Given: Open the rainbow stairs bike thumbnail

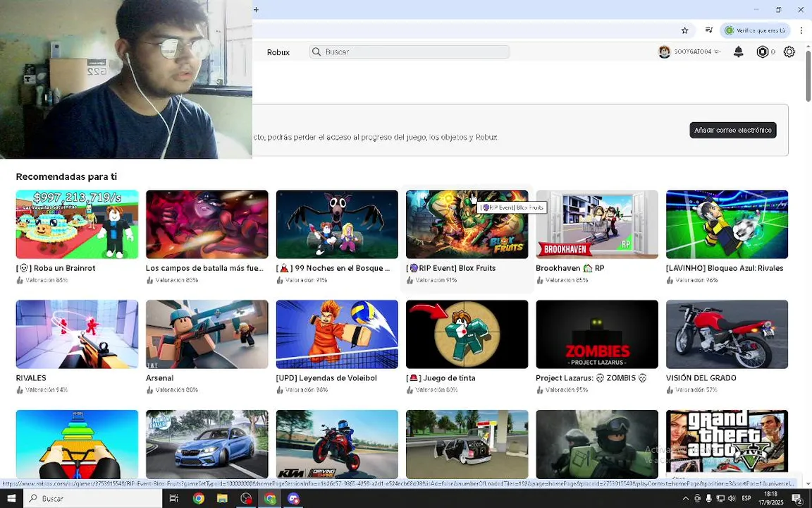Looking at the screenshot, I should [77, 445].
